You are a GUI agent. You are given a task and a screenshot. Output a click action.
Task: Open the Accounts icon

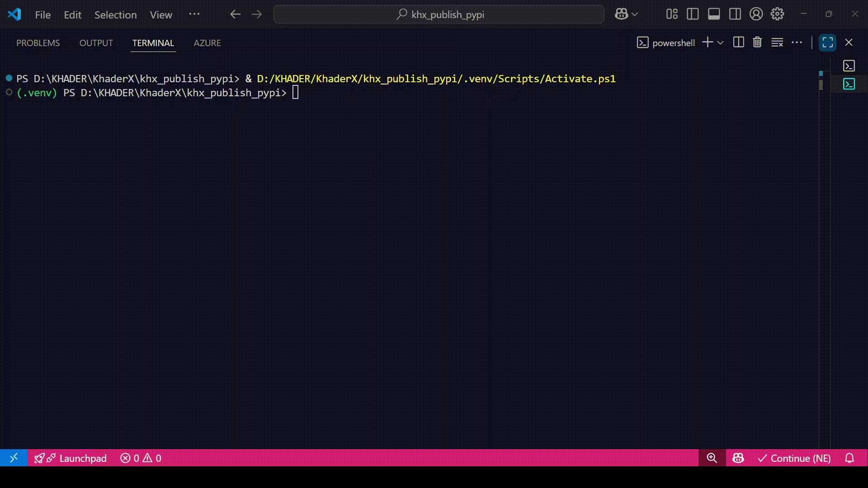[756, 14]
